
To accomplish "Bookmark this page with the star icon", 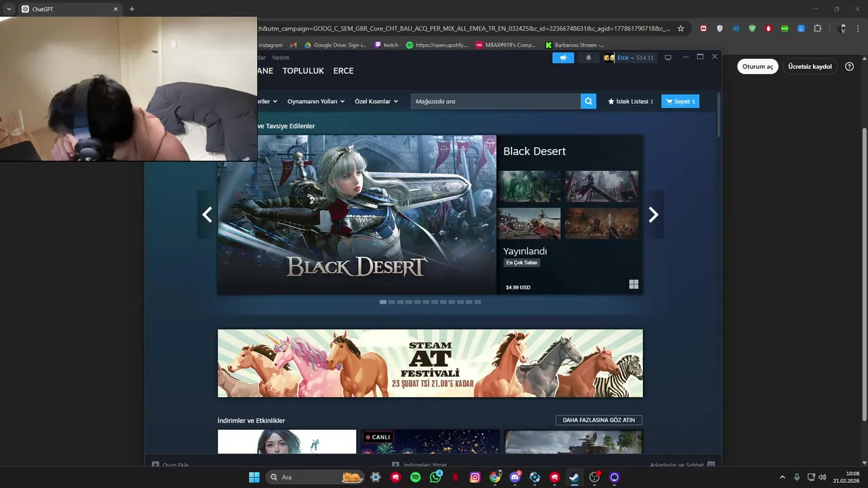I will tap(681, 28).
